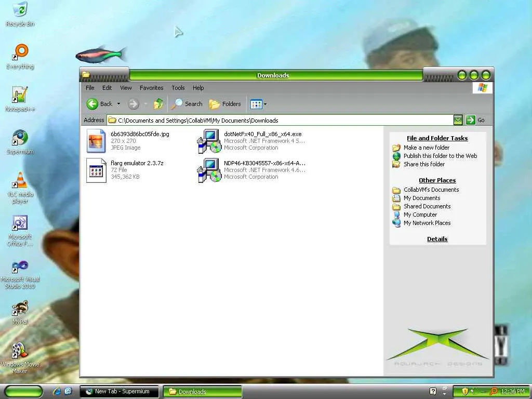The image size is (532, 399).
Task: Open the Tools menu
Action: pyautogui.click(x=178, y=88)
